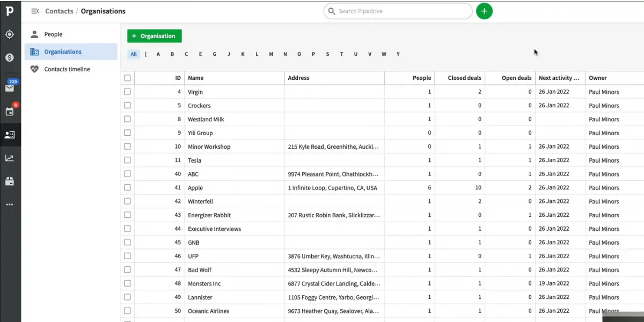Screen dimensions: 644x322
Task: Click the add Organisation button
Action: point(155,36)
